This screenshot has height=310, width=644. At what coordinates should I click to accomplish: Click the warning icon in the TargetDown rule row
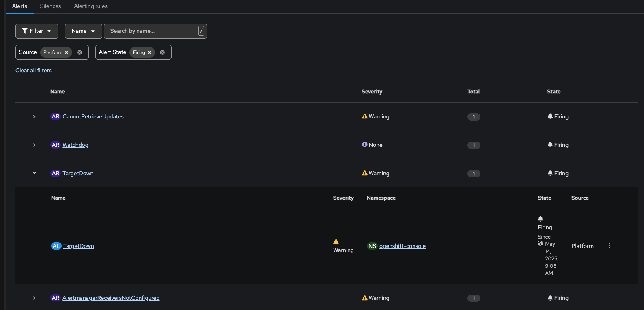[365, 173]
